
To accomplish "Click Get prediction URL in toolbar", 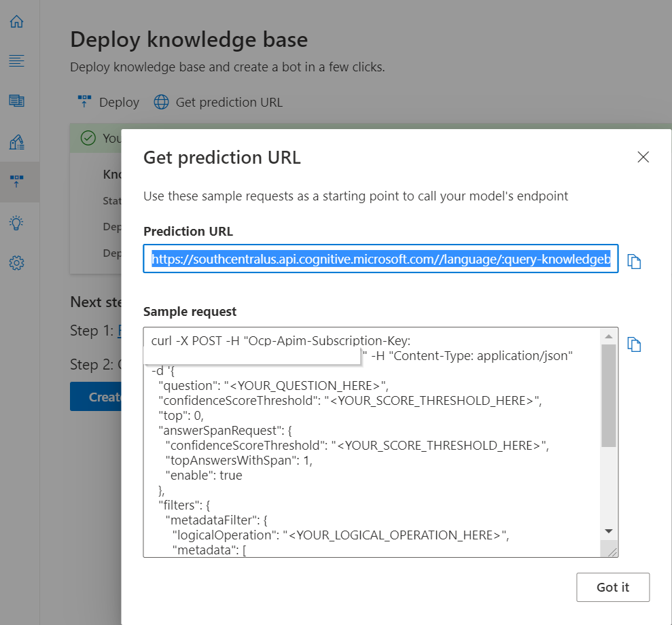I will tap(218, 103).
